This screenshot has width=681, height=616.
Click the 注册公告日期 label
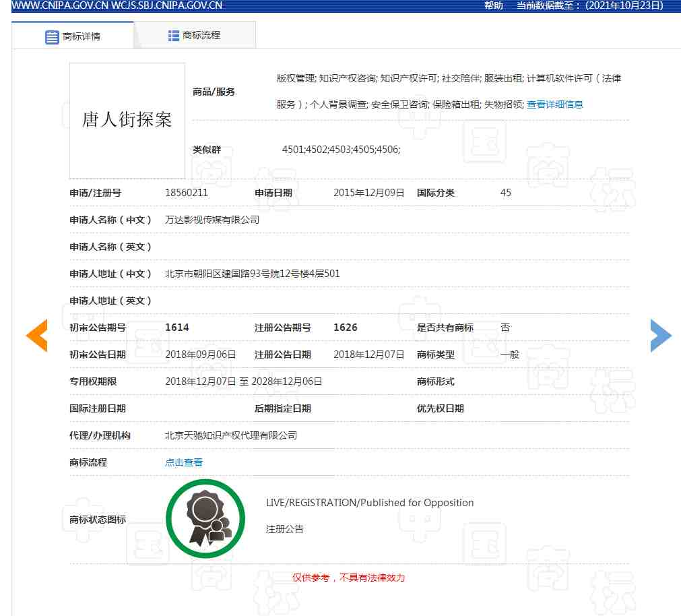[283, 355]
